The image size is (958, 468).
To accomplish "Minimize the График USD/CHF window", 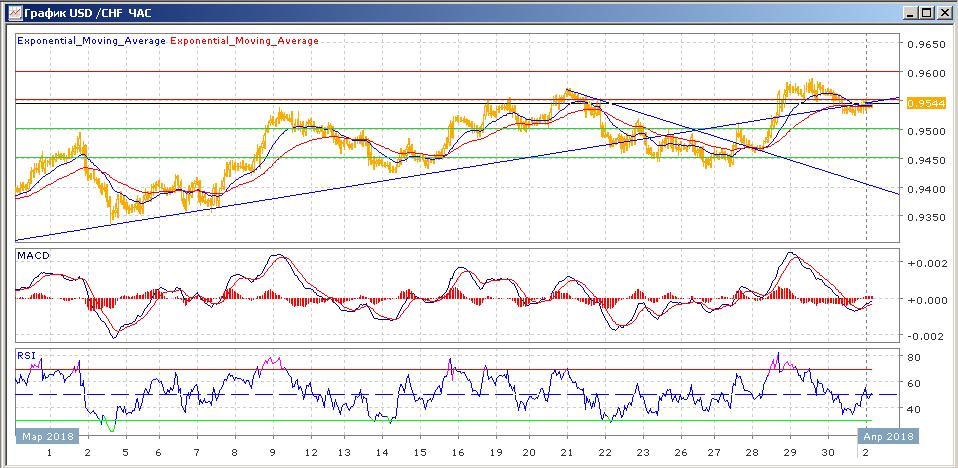I will point(911,12).
